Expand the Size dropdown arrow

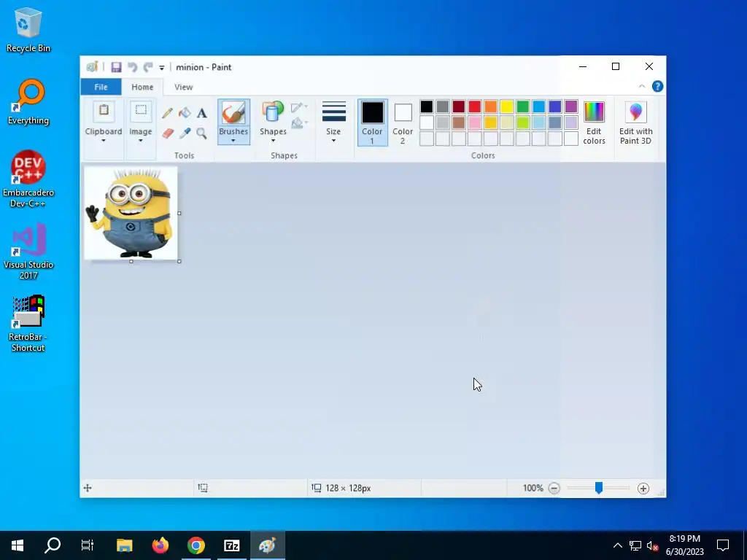pos(333,141)
